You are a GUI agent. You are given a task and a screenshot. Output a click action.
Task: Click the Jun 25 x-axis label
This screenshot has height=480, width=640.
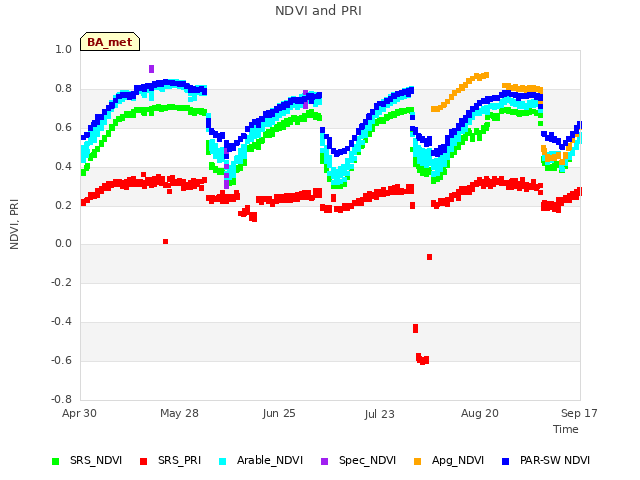point(279,413)
